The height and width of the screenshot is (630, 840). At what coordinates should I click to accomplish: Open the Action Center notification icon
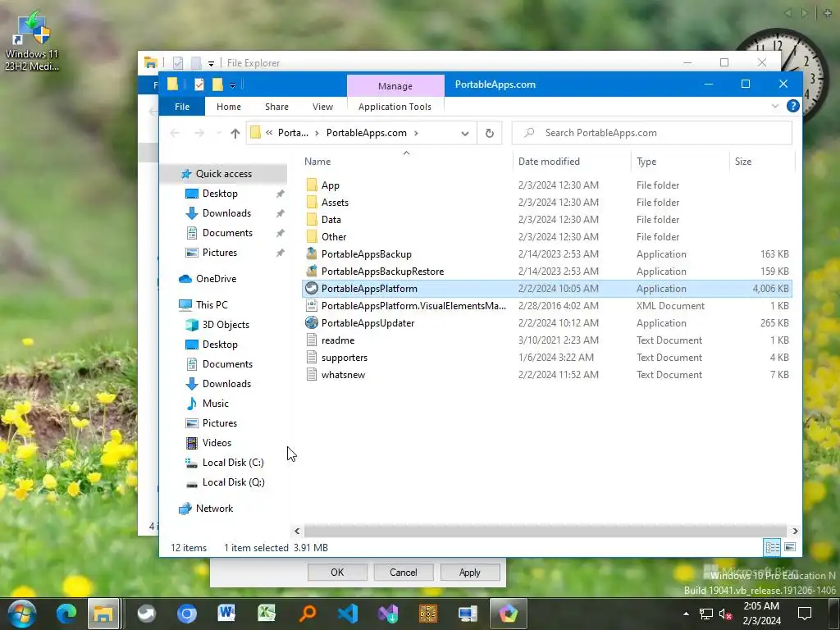(x=804, y=614)
